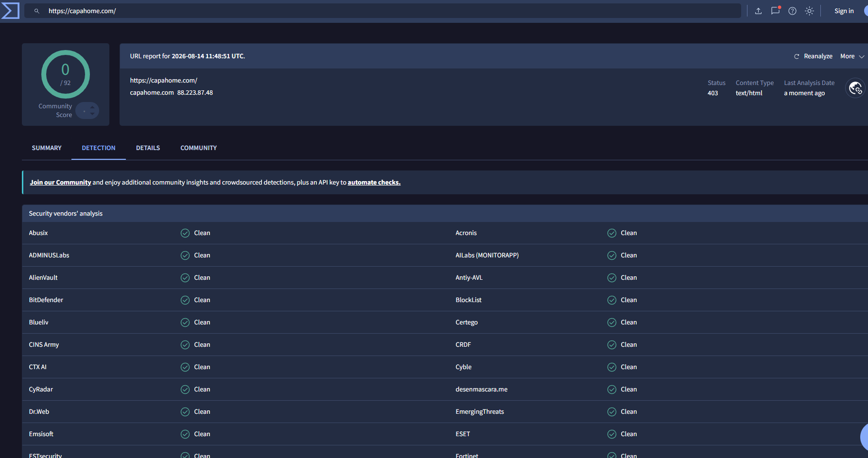Click the BlockList clean check icon
868x458 pixels.
click(612, 300)
